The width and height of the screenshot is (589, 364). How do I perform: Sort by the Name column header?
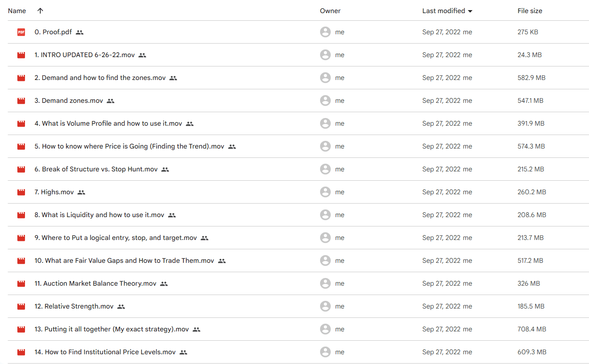pyautogui.click(x=17, y=11)
